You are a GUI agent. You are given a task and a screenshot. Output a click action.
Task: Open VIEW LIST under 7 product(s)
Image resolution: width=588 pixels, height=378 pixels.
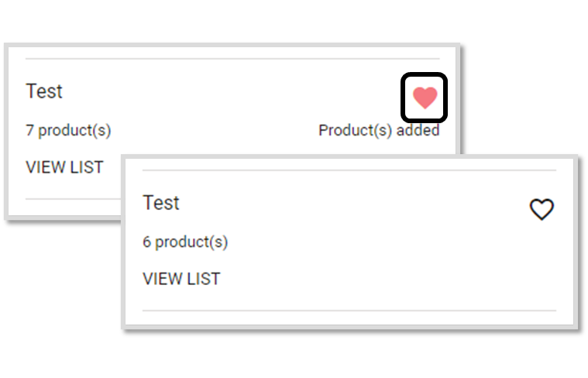tap(64, 167)
